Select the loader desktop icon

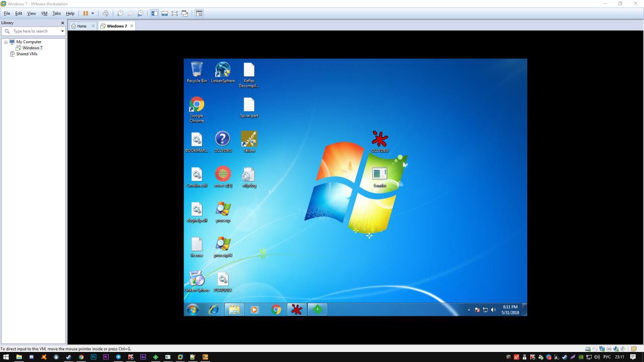[380, 177]
